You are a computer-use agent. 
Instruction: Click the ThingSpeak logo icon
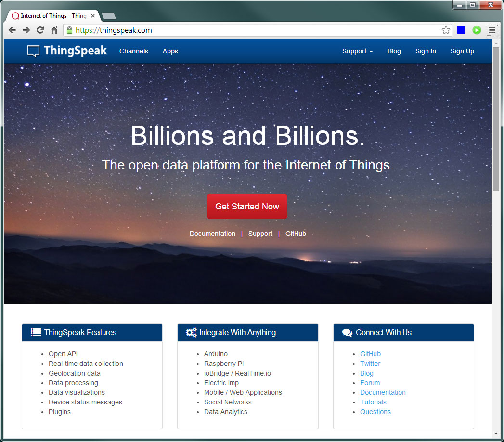pos(33,51)
